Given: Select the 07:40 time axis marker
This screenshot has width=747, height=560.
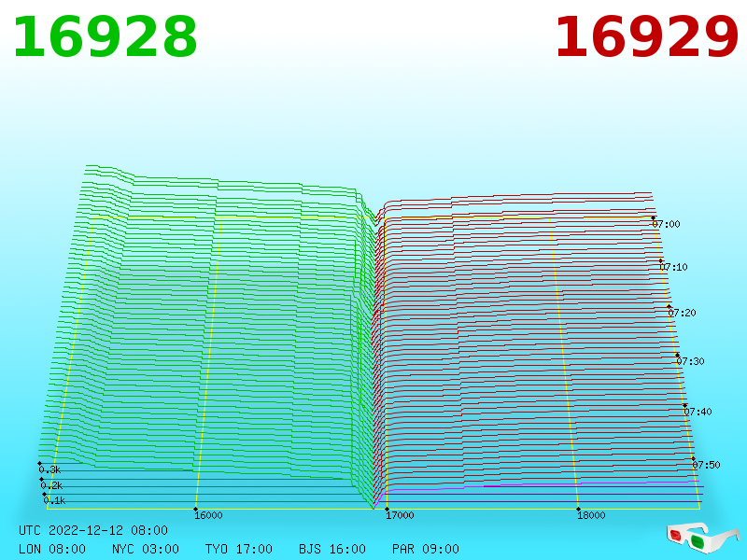Looking at the screenshot, I should (x=698, y=412).
